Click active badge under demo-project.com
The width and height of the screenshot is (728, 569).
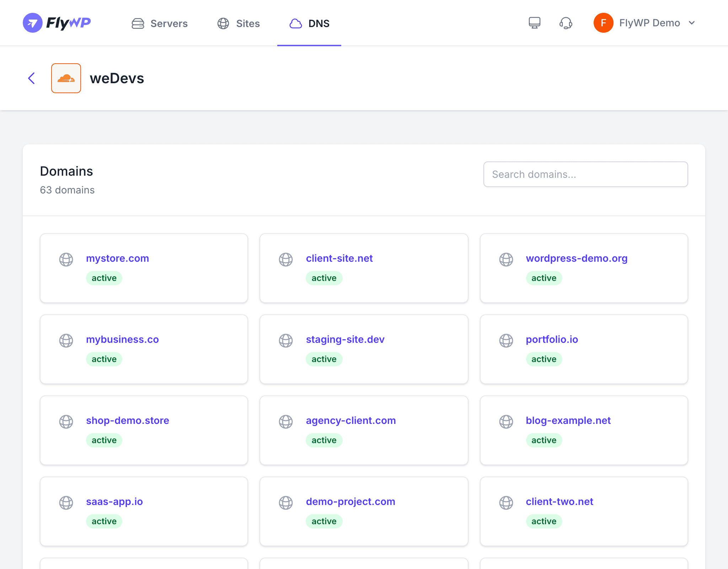tap(324, 521)
